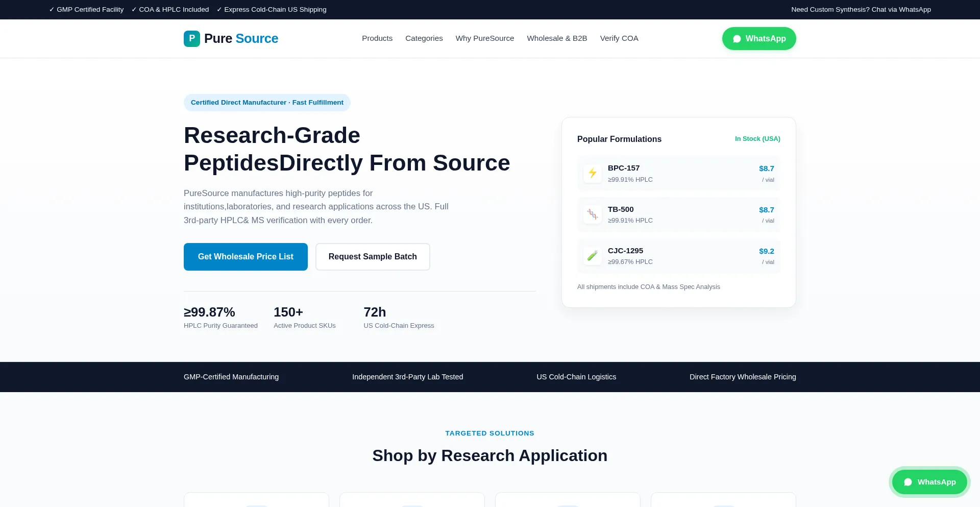Screen dimensions: 980x507
Task: Click the 'US Cold-Chain Express' caption
Action: (399, 326)
